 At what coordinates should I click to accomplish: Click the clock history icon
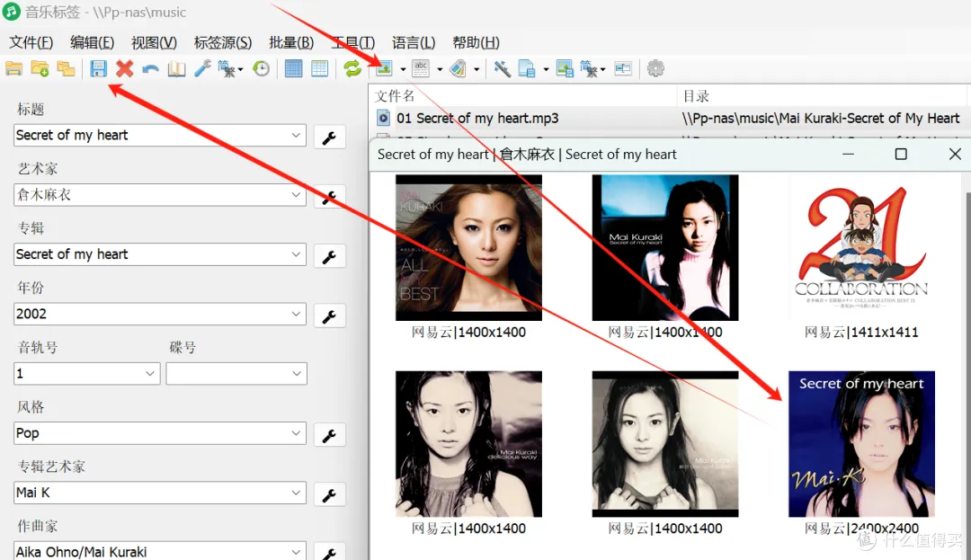261,69
